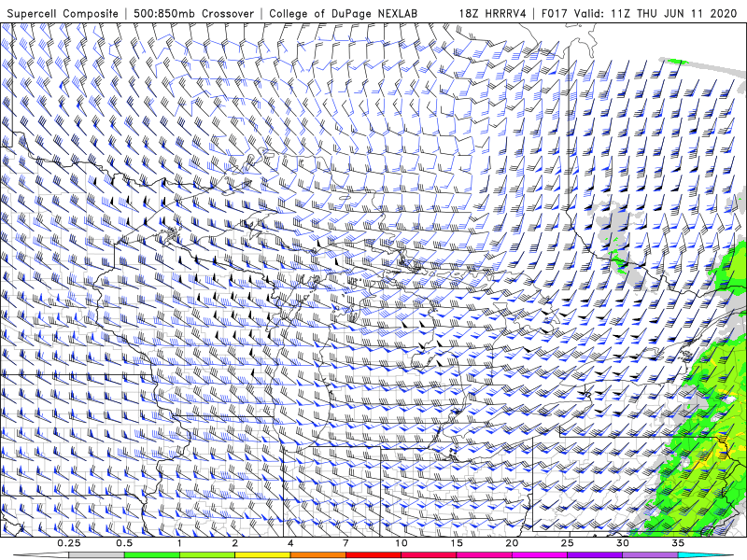Select the orange 4–7 color bar segment
This screenshot has width=747, height=560.
[x=317, y=555]
